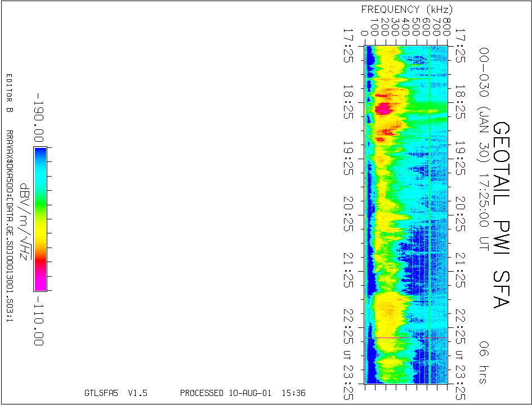This screenshot has height=405, width=532.
Task: Click the 400 frequency tick label
Action: 406,26
